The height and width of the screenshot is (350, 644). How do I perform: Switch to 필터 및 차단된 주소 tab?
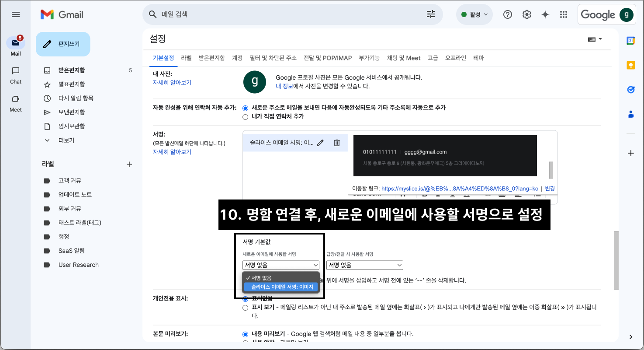[273, 58]
